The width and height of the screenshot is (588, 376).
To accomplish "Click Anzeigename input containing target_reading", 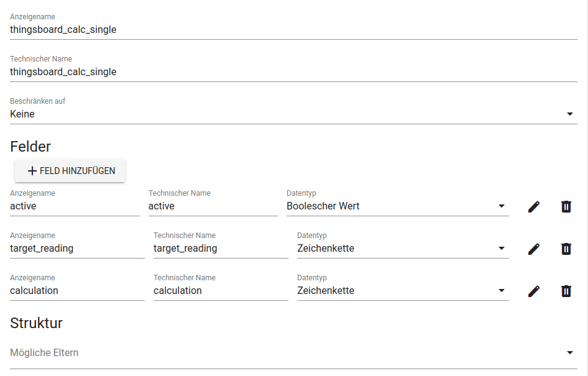I will pyautogui.click(x=77, y=249).
